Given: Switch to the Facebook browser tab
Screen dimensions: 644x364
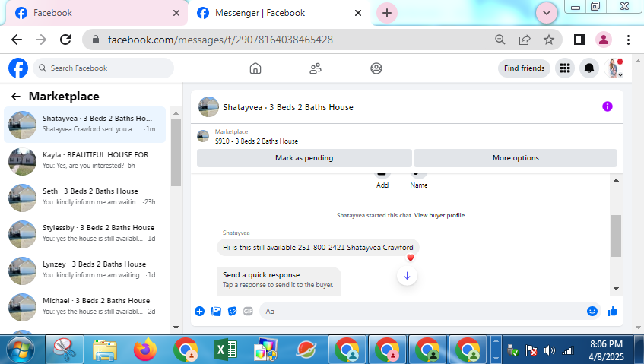Looking at the screenshot, I should pos(97,13).
